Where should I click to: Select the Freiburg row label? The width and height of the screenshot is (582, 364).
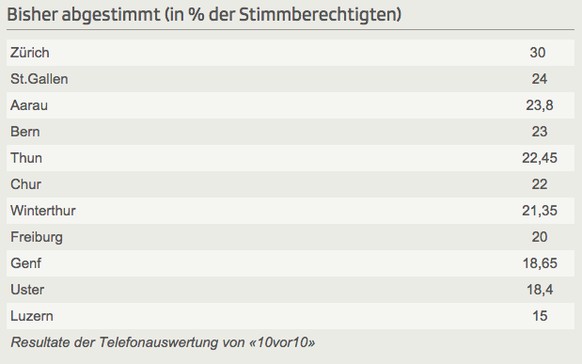(x=36, y=237)
